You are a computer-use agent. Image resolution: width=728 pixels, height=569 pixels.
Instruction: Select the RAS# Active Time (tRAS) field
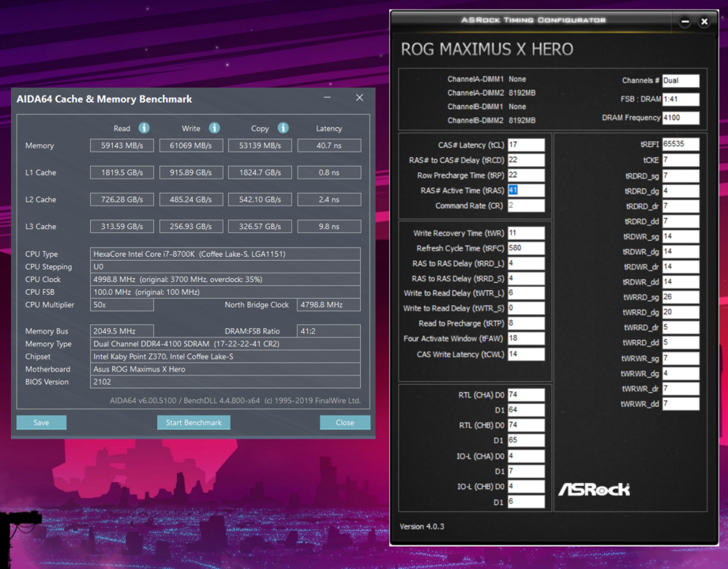526,190
